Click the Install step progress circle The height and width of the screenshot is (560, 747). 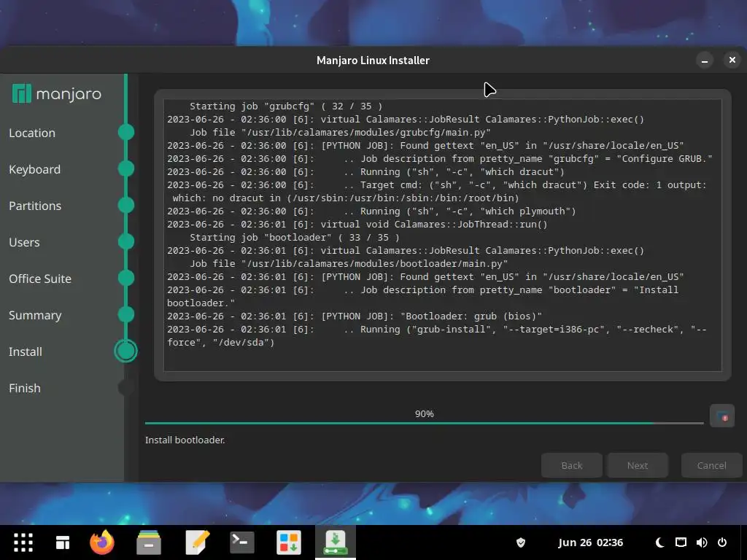tap(125, 351)
